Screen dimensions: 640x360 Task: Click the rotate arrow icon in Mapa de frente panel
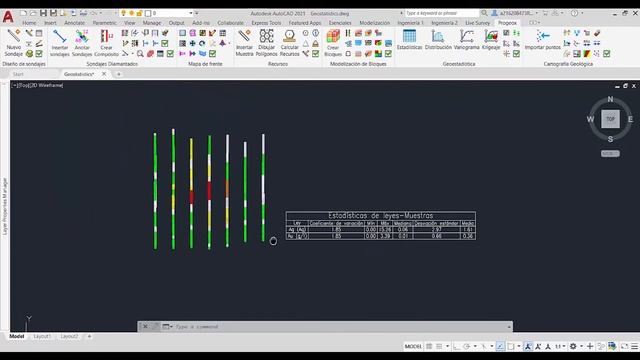coord(202,43)
